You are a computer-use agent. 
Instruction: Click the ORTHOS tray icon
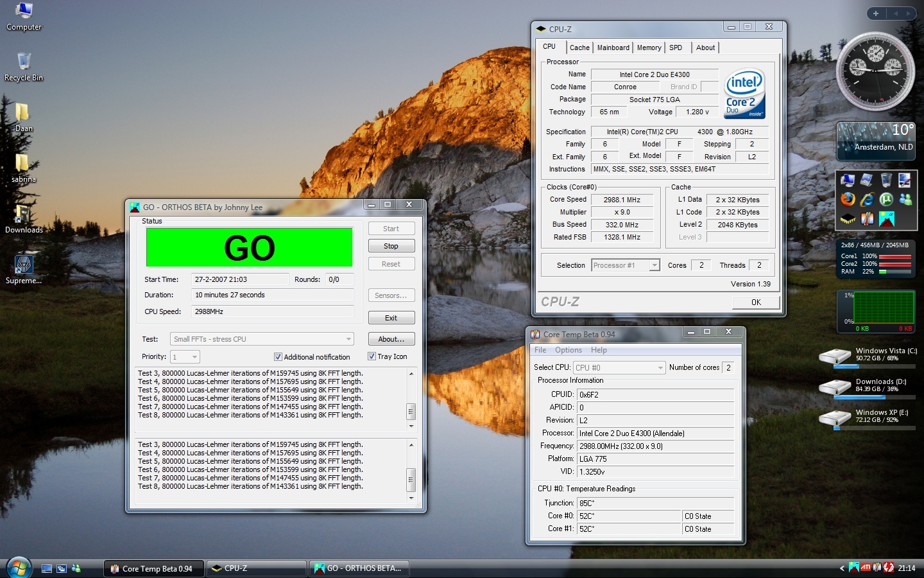[854, 568]
